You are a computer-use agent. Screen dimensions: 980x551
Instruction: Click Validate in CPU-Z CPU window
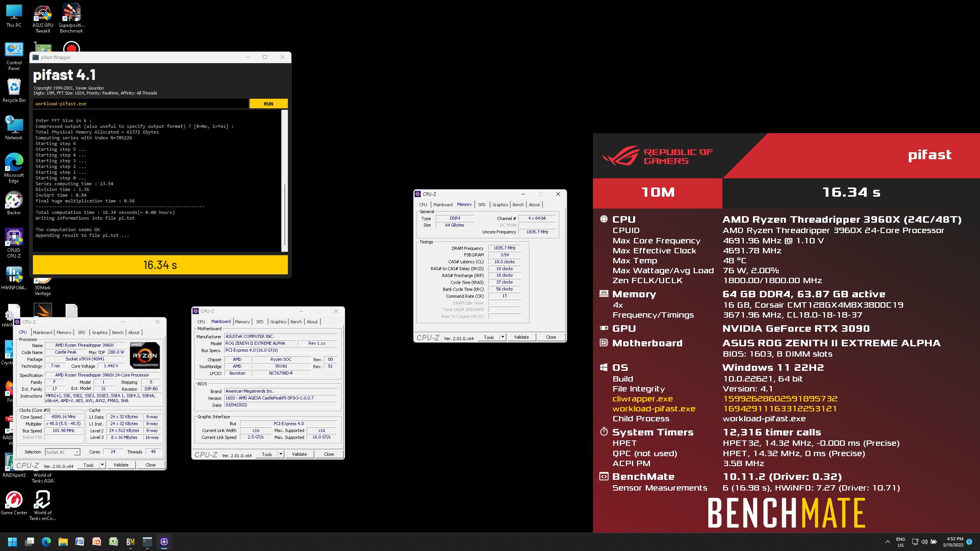click(121, 465)
